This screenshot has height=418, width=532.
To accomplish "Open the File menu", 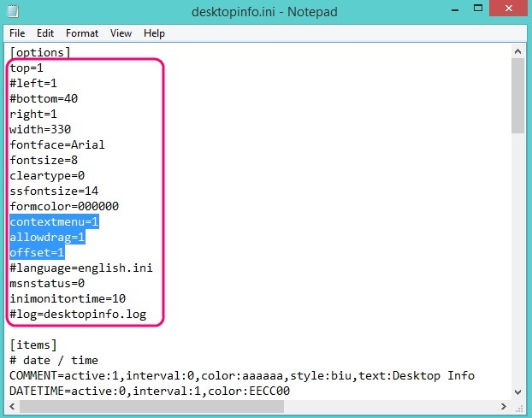I will point(17,33).
